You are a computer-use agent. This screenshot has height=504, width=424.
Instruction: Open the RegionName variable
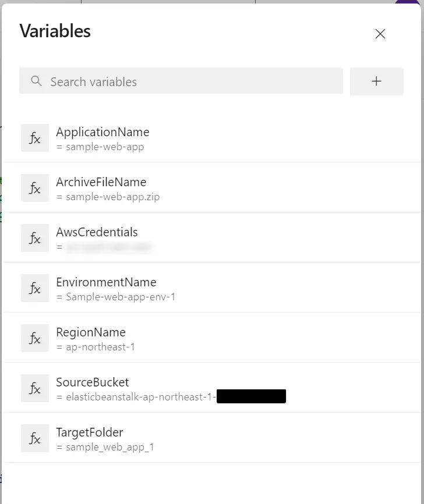pyautogui.click(x=211, y=338)
